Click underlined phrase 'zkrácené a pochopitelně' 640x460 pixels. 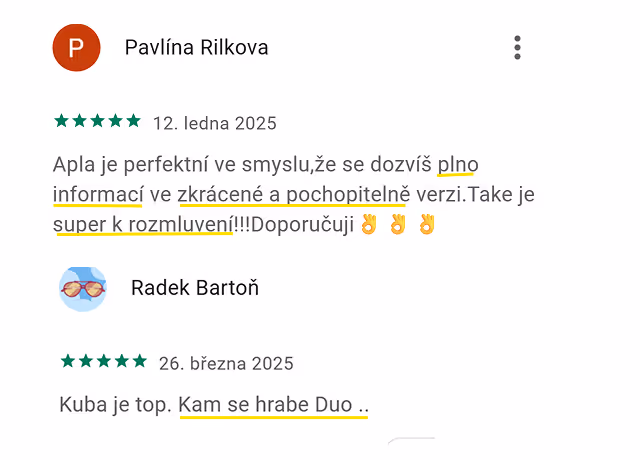point(293,194)
